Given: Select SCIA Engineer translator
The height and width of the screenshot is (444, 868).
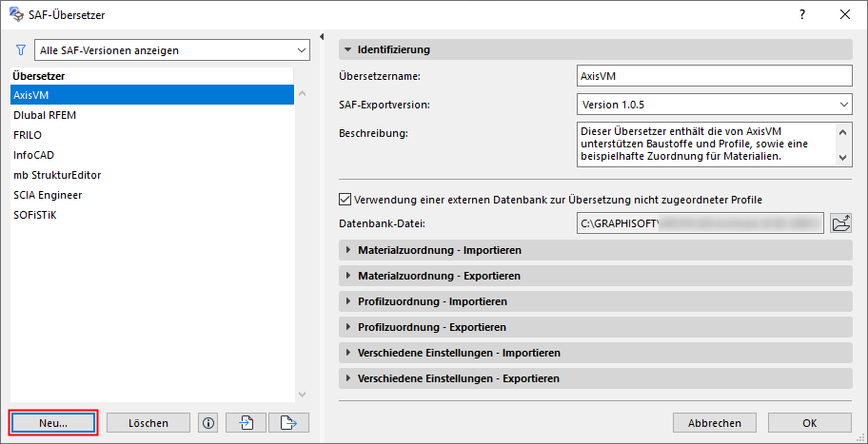Looking at the screenshot, I should (152, 195).
